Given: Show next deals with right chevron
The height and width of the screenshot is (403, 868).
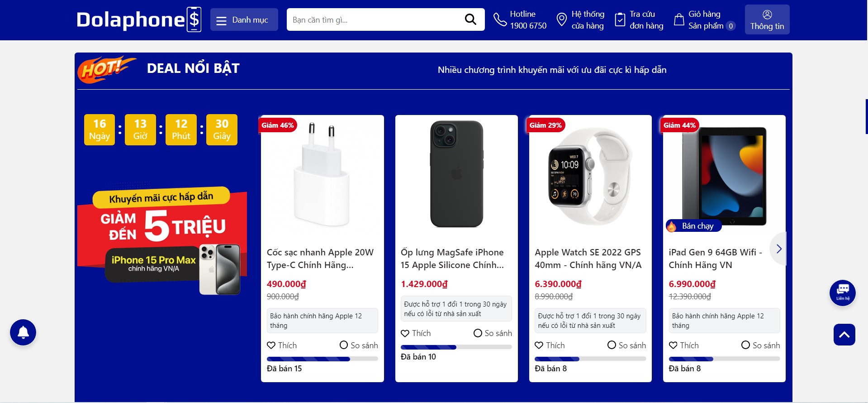Looking at the screenshot, I should (779, 249).
